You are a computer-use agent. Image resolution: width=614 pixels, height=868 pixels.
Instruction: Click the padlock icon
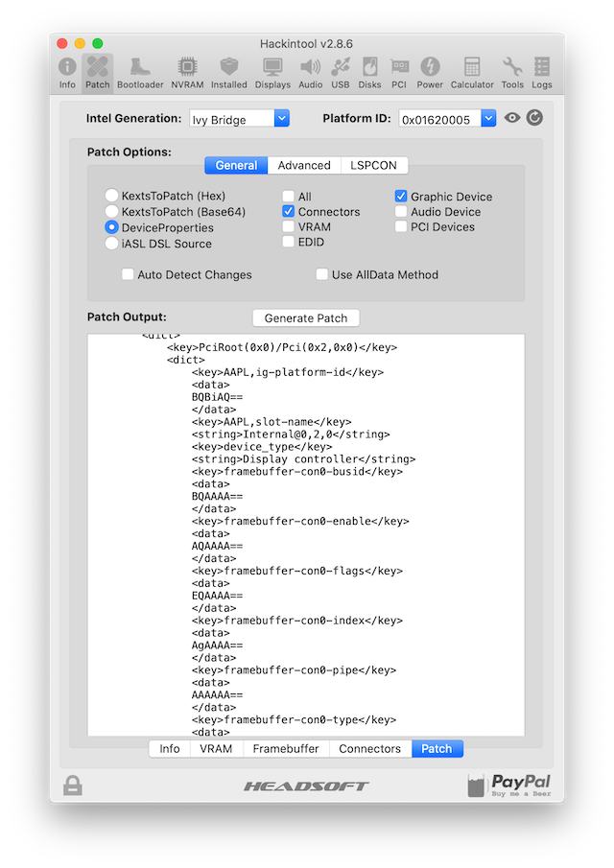73,785
